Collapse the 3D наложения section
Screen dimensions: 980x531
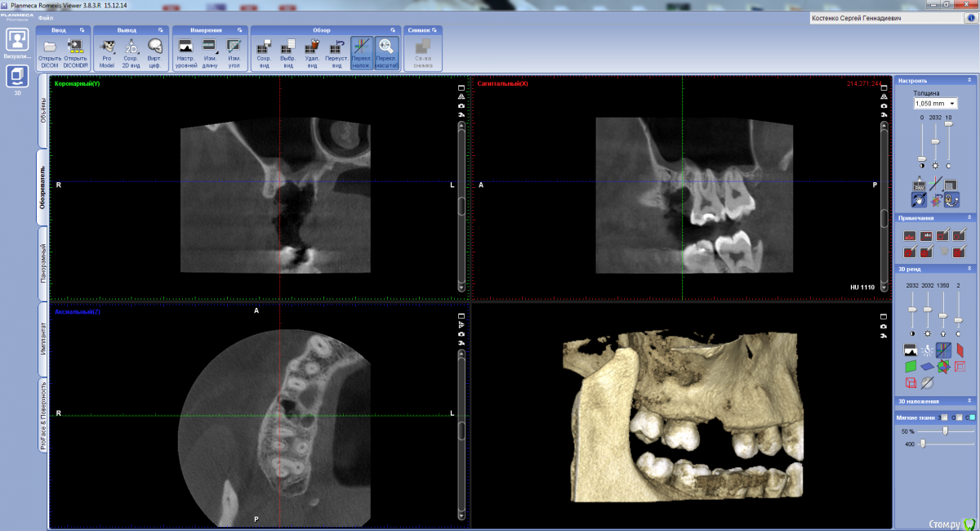pos(969,401)
